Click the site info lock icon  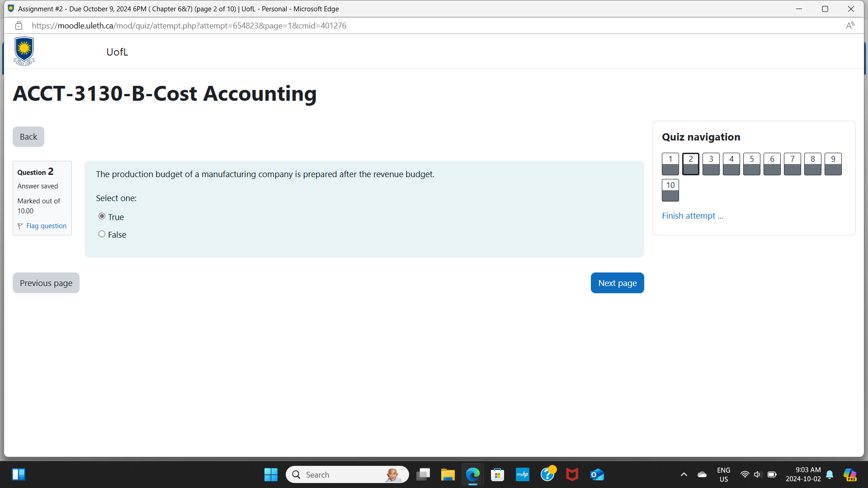click(x=19, y=26)
